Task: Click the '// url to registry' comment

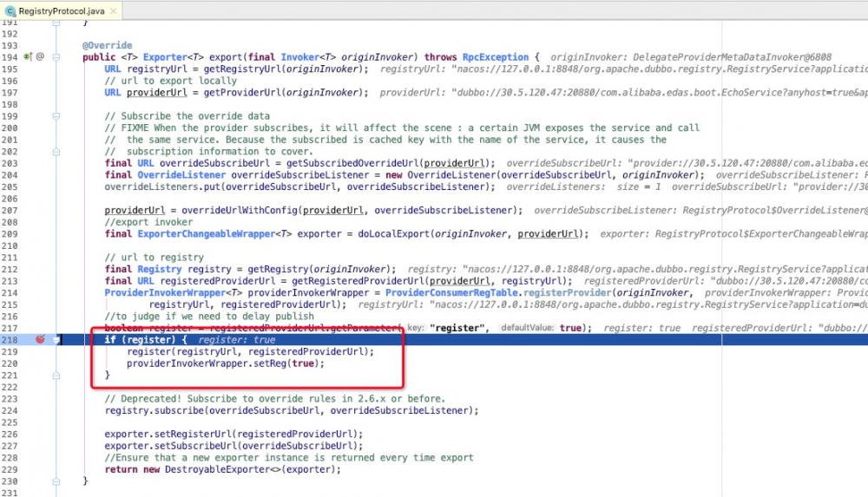Action: click(154, 258)
